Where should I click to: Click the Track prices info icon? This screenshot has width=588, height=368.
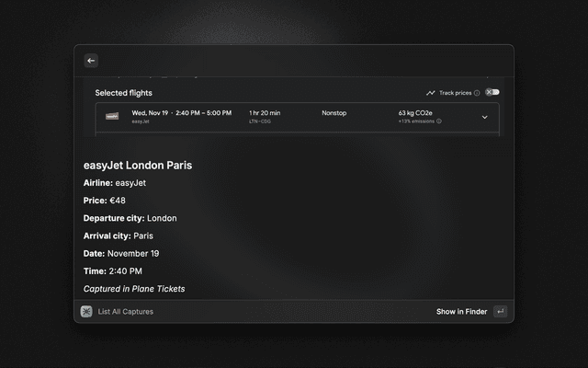click(x=477, y=93)
